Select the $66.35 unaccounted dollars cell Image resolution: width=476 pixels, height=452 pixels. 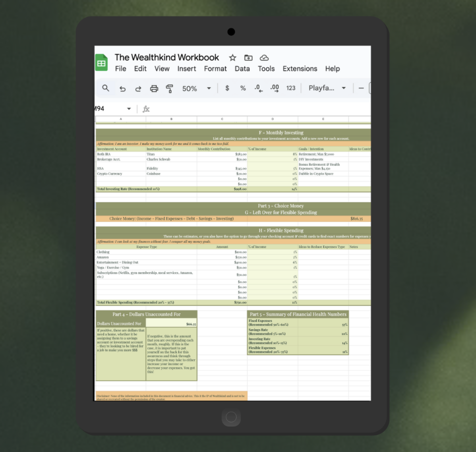(x=172, y=324)
